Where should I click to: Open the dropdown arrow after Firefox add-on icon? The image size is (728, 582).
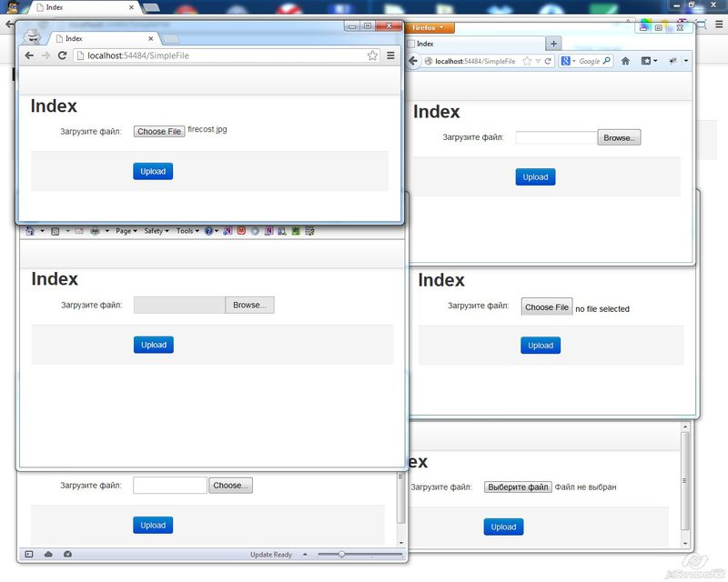point(686,61)
